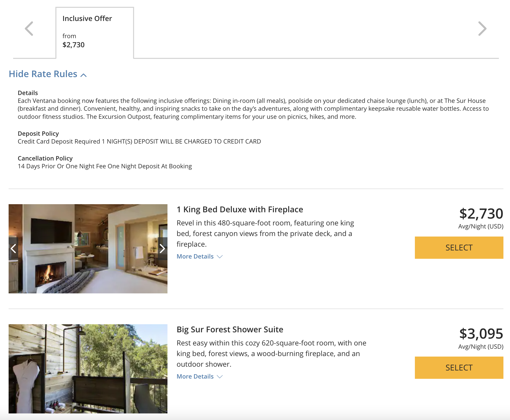Viewport: 510px width, 420px height.
Task: Expand More Details text for Big Sur Suite
Action: (195, 377)
